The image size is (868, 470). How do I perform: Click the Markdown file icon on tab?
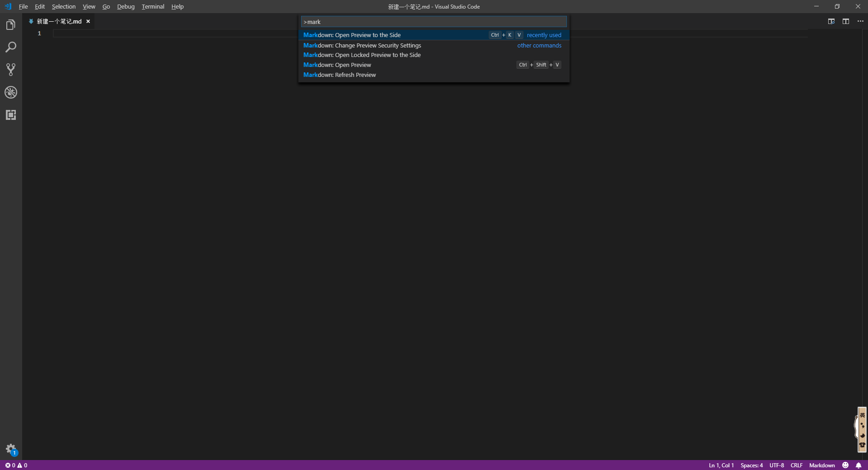[31, 21]
